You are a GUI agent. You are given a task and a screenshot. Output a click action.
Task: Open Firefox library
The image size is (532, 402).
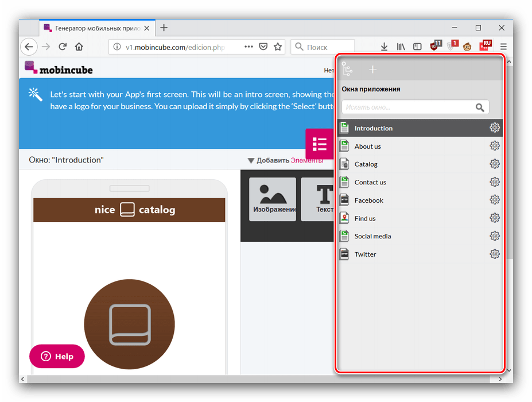[401, 47]
